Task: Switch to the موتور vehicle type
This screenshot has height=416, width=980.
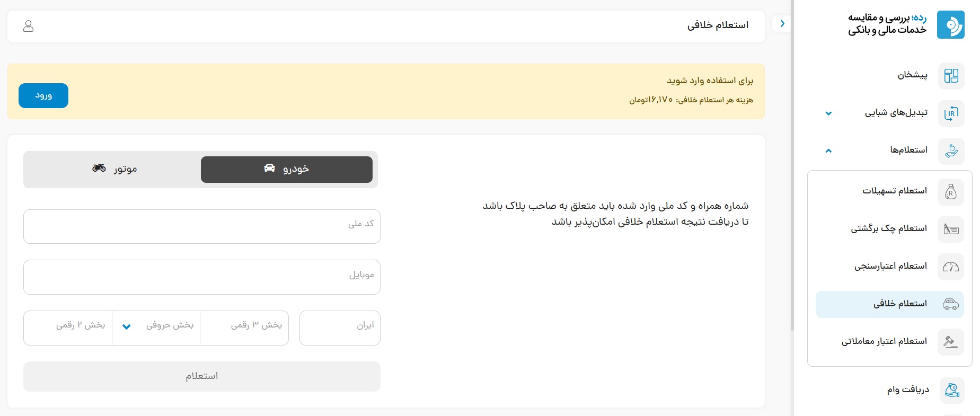Action: 114,169
